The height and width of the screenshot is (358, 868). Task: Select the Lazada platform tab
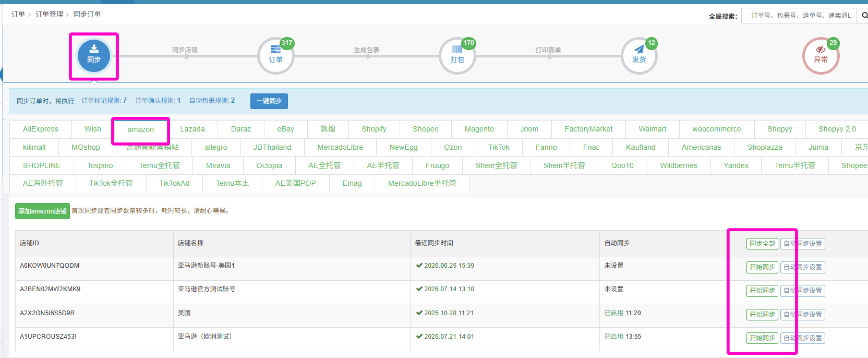192,129
